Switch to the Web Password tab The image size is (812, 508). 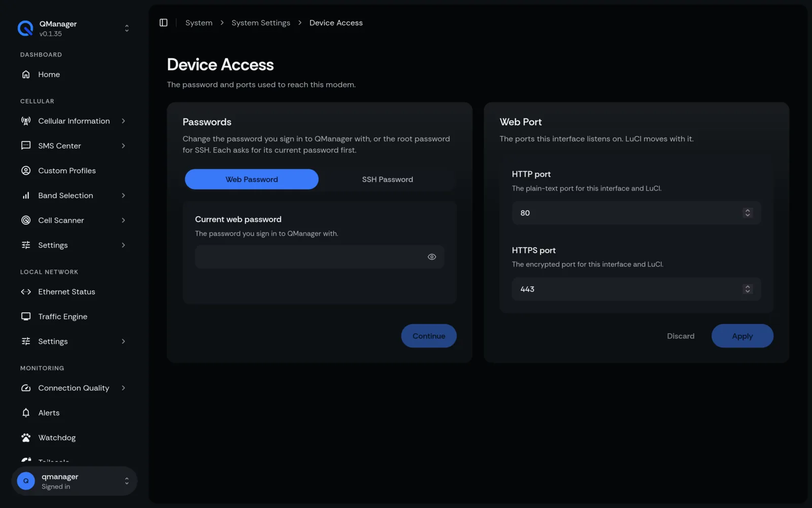coord(252,179)
